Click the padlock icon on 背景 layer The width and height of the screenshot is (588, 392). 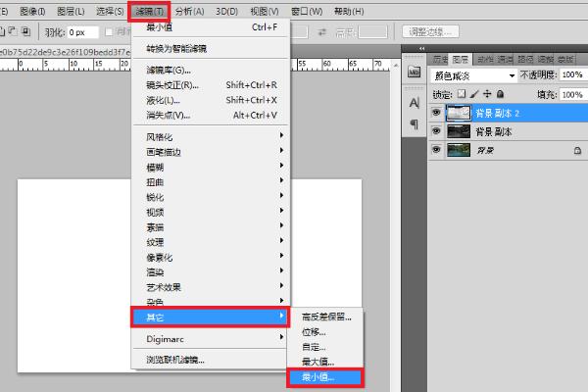(577, 150)
